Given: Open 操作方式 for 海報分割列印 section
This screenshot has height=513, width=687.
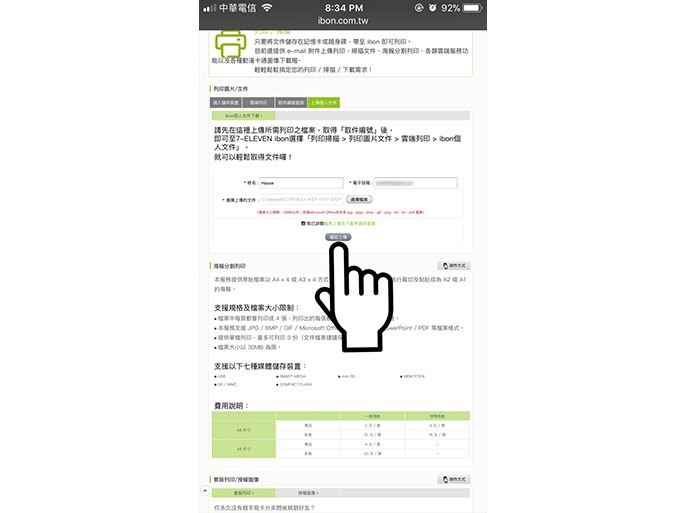Looking at the screenshot, I should click(x=454, y=265).
